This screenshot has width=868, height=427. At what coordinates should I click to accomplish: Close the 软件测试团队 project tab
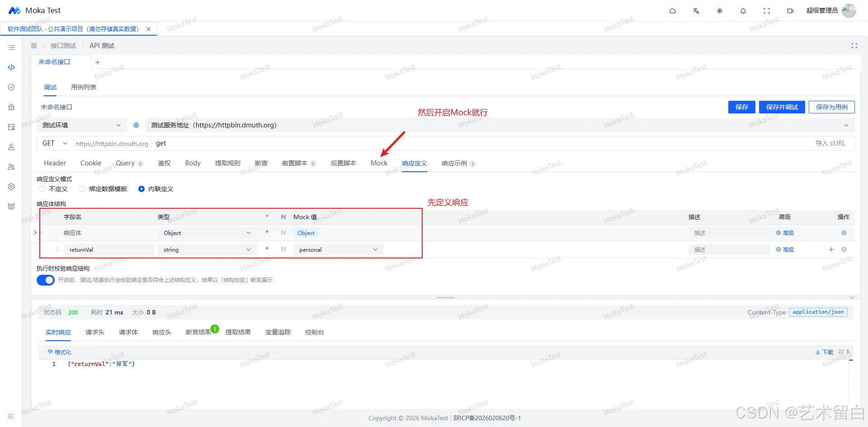[x=148, y=29]
